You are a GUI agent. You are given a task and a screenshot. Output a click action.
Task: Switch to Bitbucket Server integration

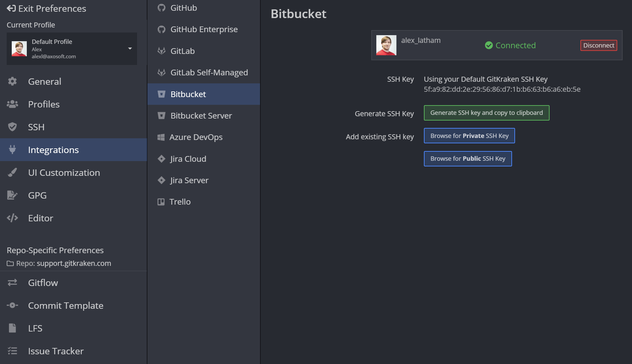(201, 116)
